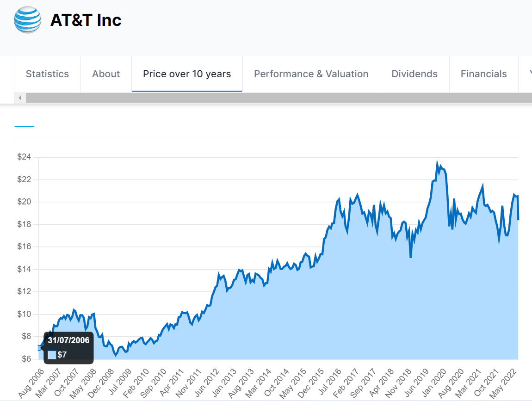This screenshot has height=401, width=532.
Task: Click the 31/07/2006 tooltip date
Action: (x=68, y=340)
